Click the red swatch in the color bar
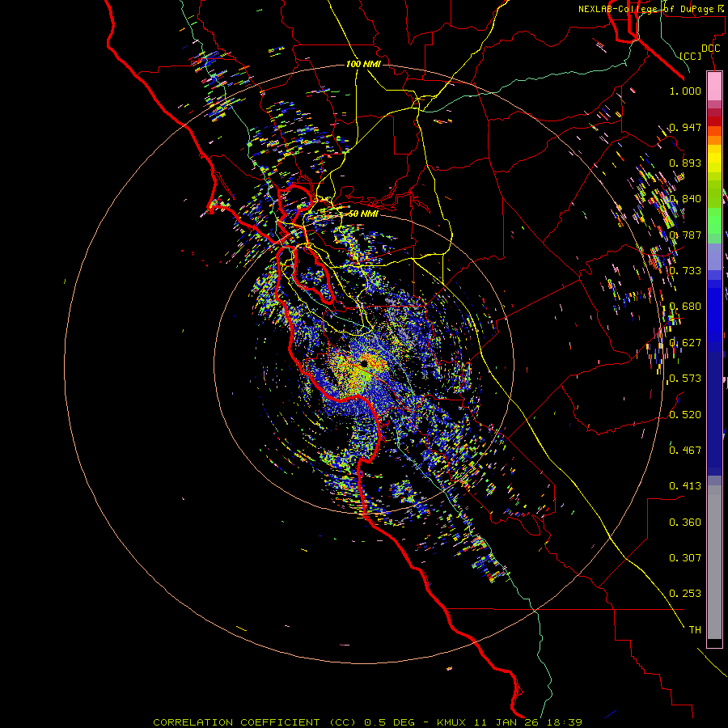Image resolution: width=728 pixels, height=728 pixels. 714,121
